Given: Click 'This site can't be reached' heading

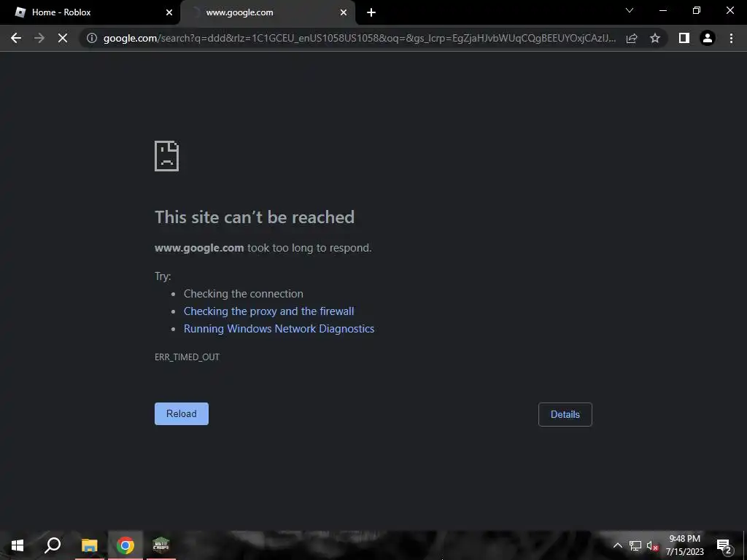Looking at the screenshot, I should [255, 217].
